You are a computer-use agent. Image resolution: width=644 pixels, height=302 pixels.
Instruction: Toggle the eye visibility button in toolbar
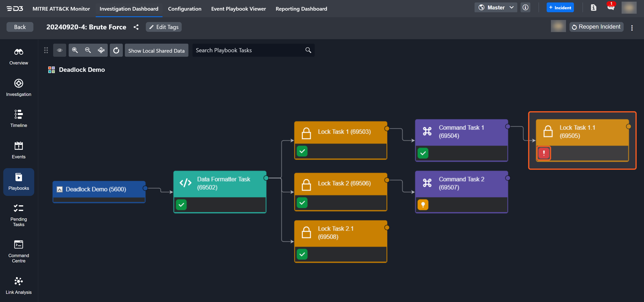point(59,50)
